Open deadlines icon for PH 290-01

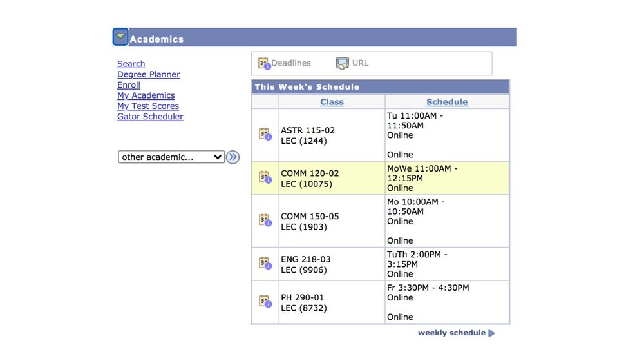pyautogui.click(x=265, y=301)
